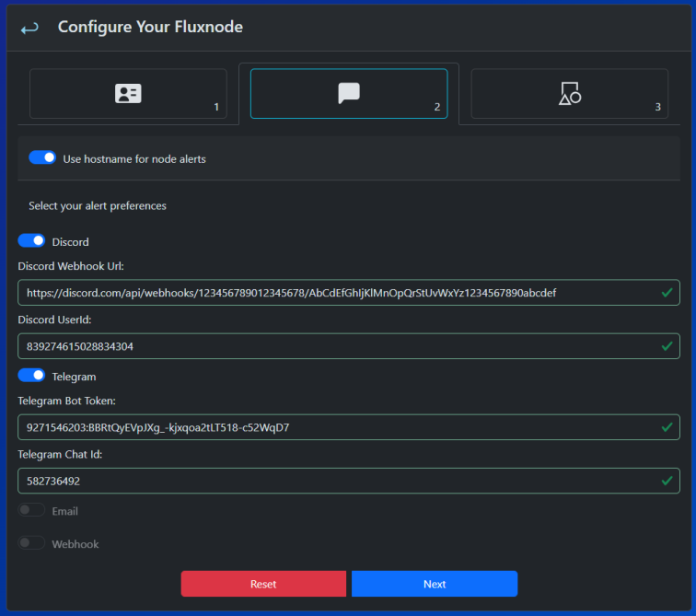Select step 2 chat bubble tab
Image resolution: width=696 pixels, height=616 pixels.
click(349, 94)
